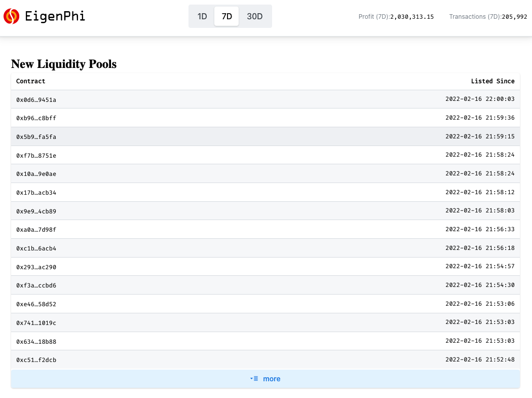532x398 pixels.
Task: Open contract 0xf3a…ccbd6
Action: tap(36, 285)
